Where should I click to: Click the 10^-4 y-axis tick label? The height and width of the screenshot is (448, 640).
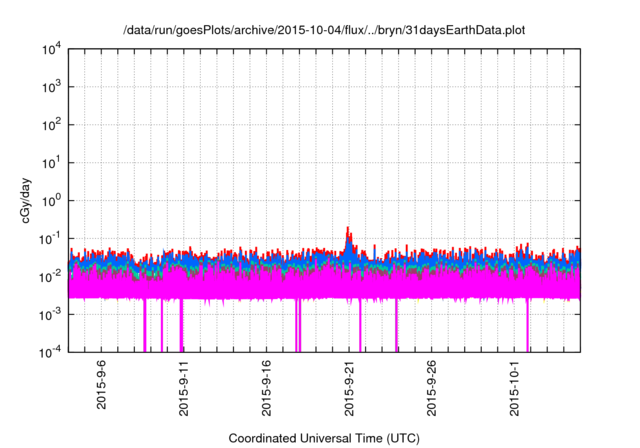pos(51,352)
